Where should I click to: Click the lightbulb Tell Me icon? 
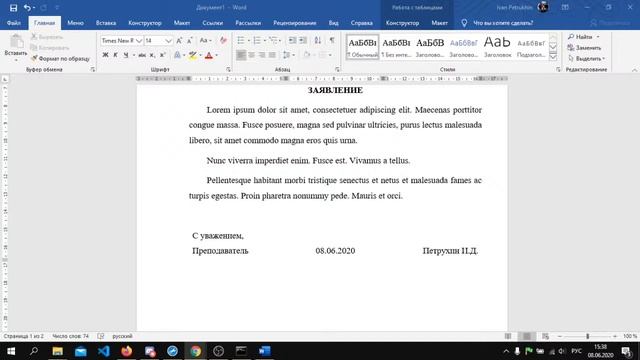coord(464,23)
